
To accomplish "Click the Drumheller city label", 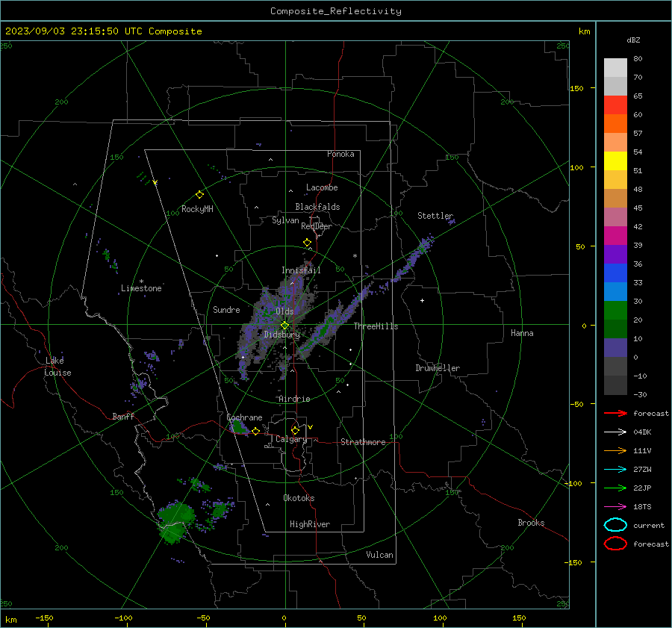I will (438, 368).
